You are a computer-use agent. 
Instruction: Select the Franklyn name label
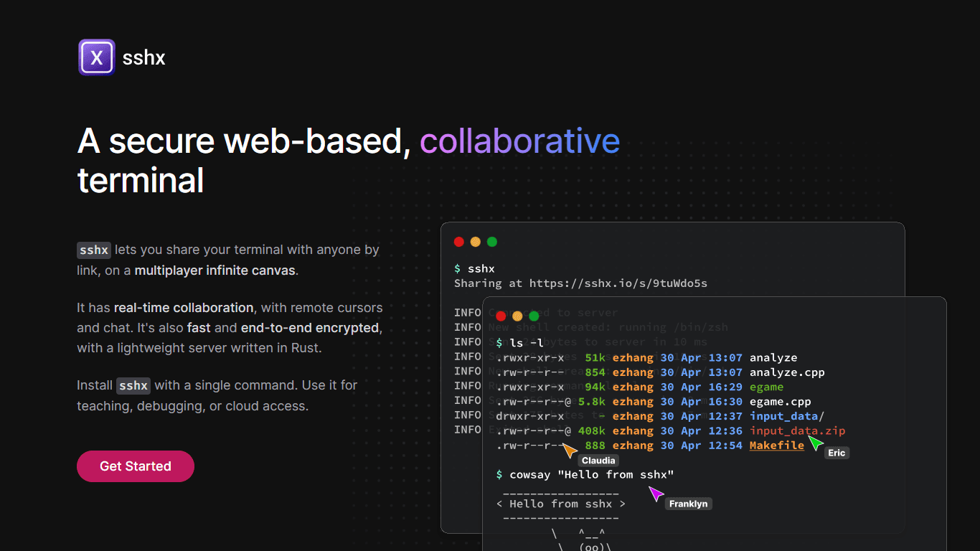(x=689, y=504)
